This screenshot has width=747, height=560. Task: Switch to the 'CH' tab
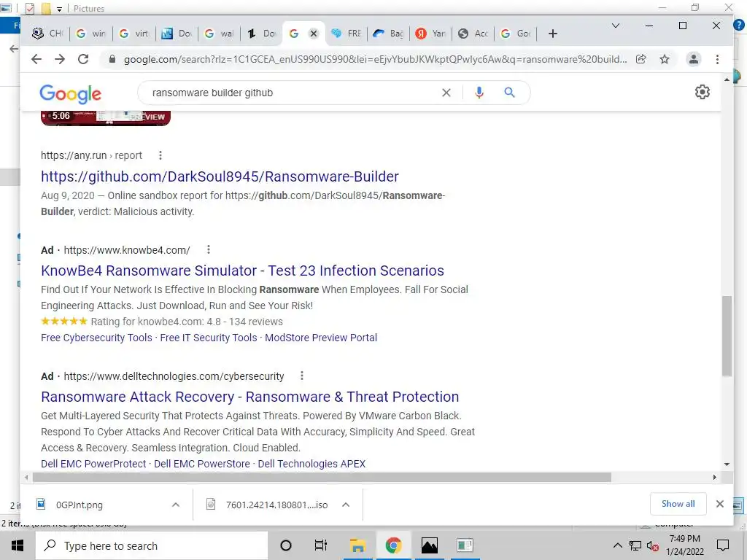[x=47, y=34]
